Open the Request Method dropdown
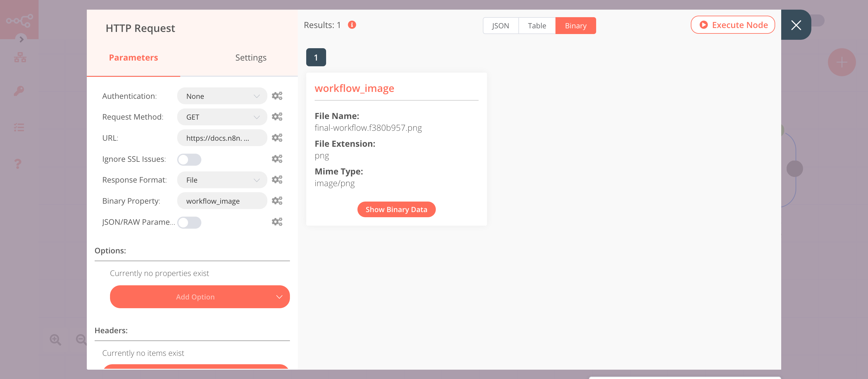 point(222,117)
